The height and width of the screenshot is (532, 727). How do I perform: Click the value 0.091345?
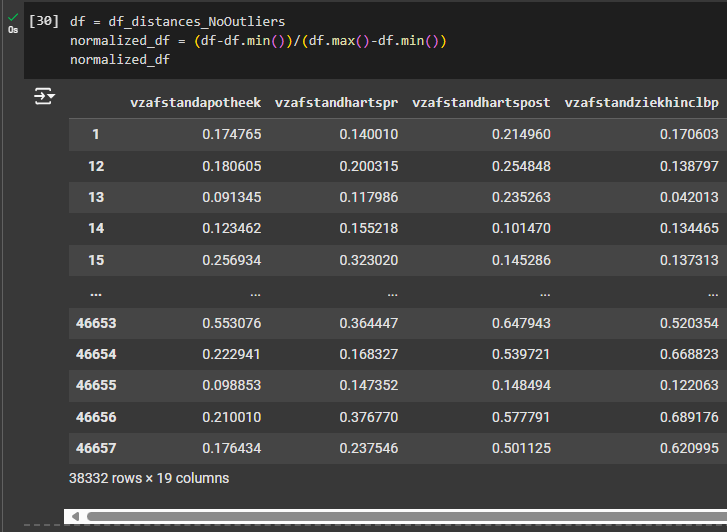(x=232, y=197)
